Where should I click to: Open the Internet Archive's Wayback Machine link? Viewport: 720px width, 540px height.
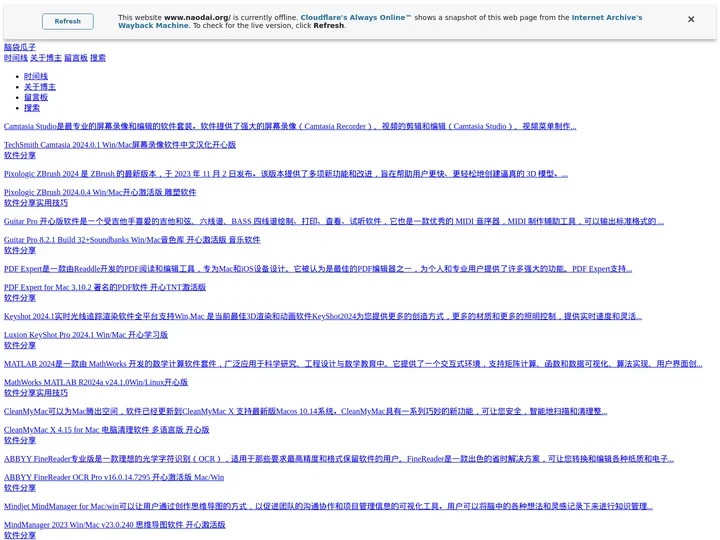[x=380, y=22]
